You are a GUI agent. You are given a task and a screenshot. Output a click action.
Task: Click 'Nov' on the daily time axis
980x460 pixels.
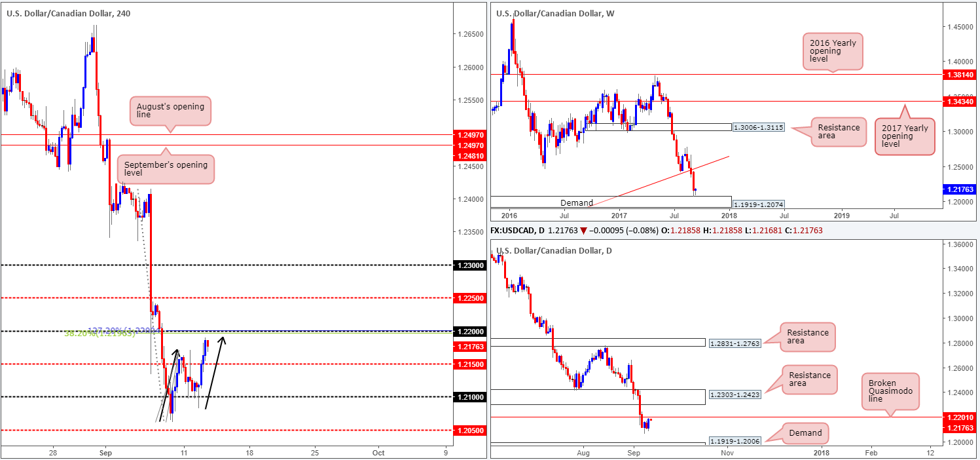pyautogui.click(x=727, y=453)
